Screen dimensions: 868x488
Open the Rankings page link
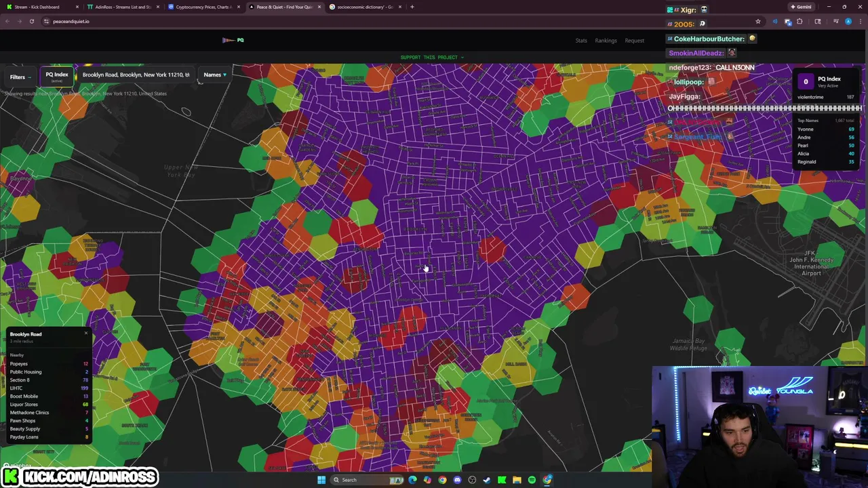coord(606,41)
